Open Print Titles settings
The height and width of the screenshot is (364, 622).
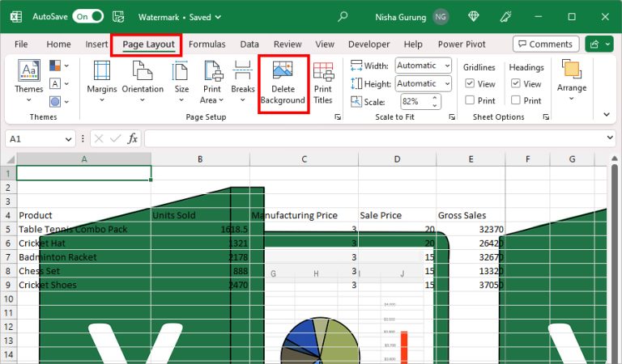tap(323, 83)
